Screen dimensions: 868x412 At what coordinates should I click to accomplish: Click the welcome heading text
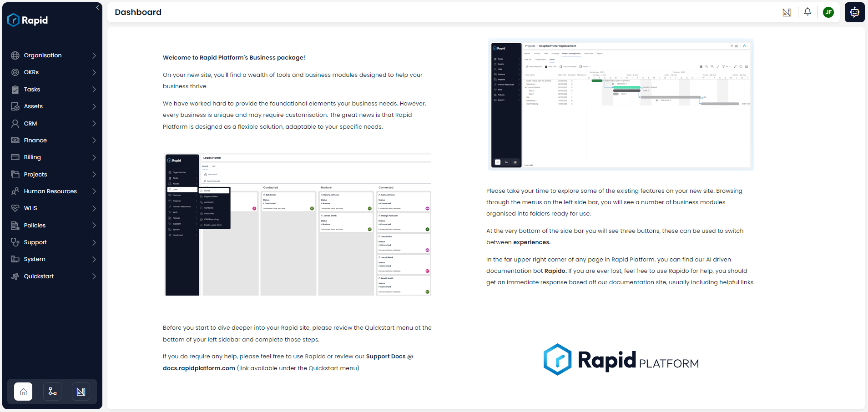234,58
